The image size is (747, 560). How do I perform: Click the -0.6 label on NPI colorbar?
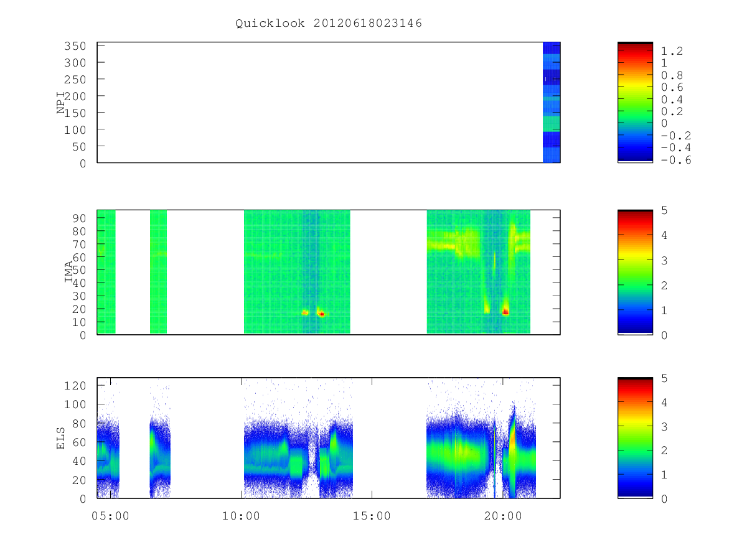676,160
